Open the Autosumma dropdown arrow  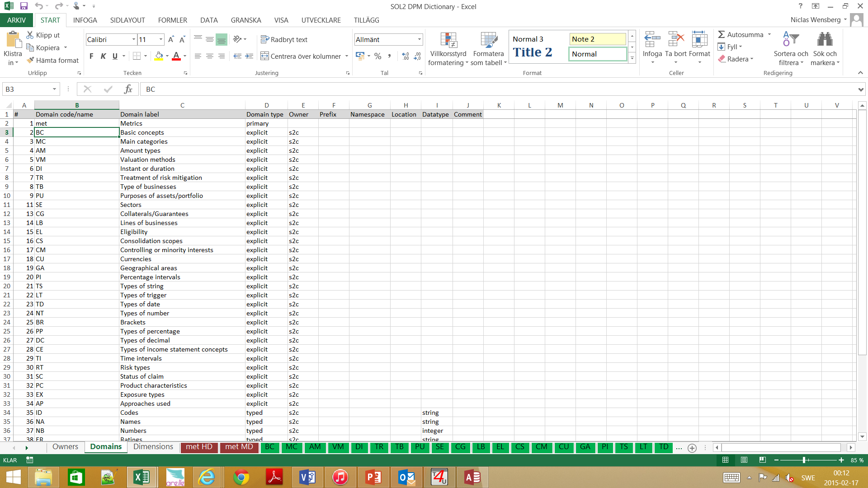[x=769, y=34]
